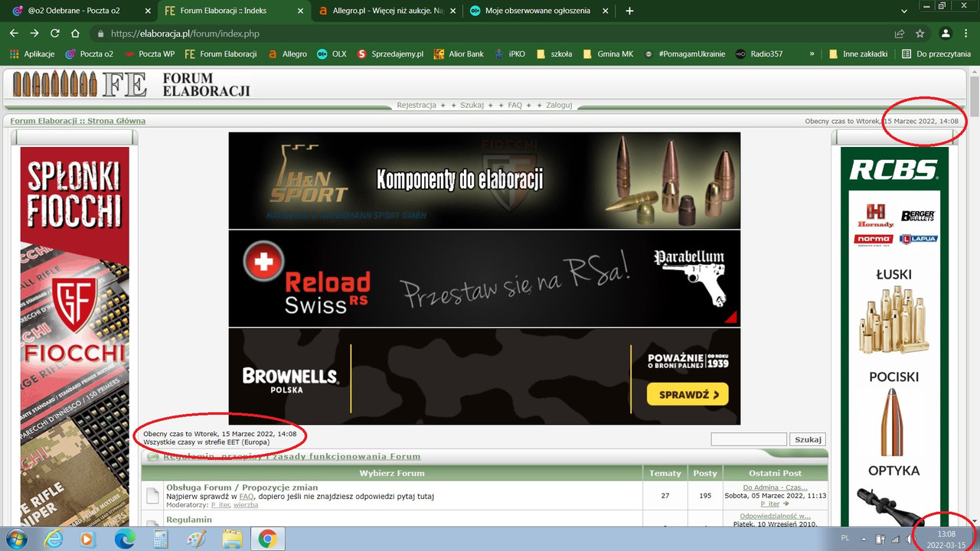Switch to the Allegro.pl tab
This screenshot has width=980, height=551.
pyautogui.click(x=386, y=11)
